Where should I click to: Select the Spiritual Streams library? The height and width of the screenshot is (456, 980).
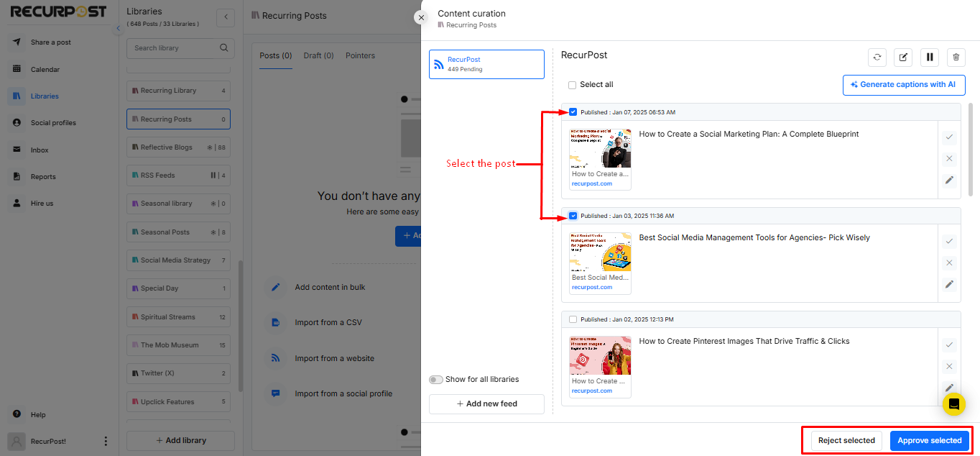(178, 317)
